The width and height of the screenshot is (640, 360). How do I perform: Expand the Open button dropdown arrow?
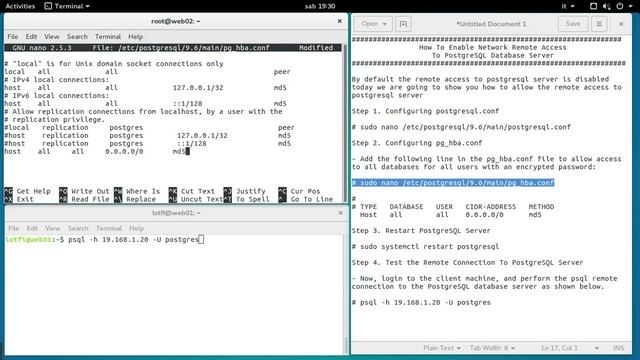click(384, 24)
